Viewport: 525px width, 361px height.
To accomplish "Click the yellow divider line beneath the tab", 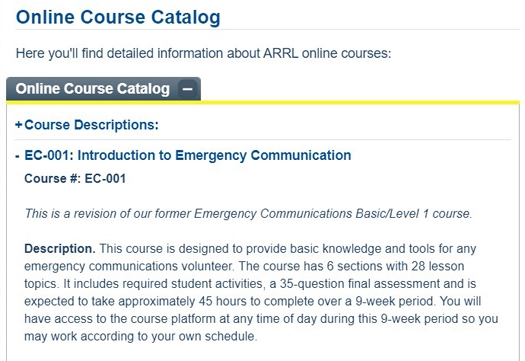I will pos(263,102).
